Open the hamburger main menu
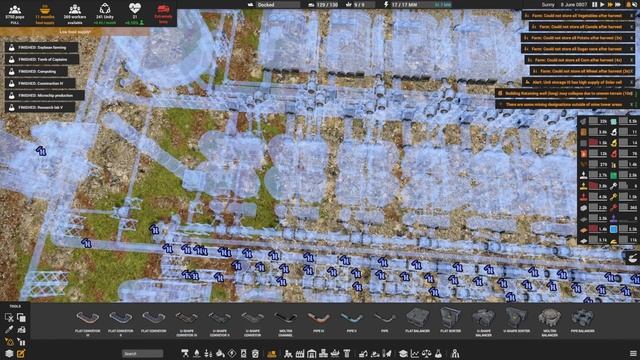Viewport: 640px width, 360px height. (633, 353)
